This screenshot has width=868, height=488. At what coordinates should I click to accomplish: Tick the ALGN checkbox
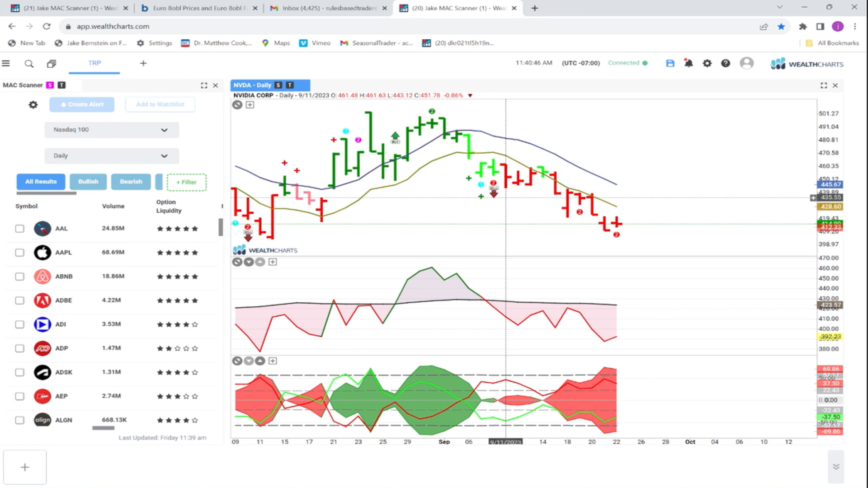point(19,420)
